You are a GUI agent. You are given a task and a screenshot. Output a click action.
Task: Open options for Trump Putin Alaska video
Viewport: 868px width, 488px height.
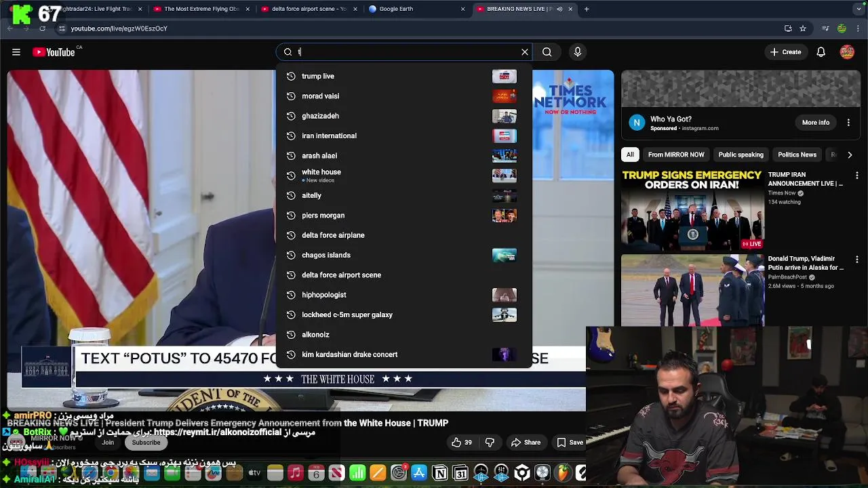pos(857,260)
